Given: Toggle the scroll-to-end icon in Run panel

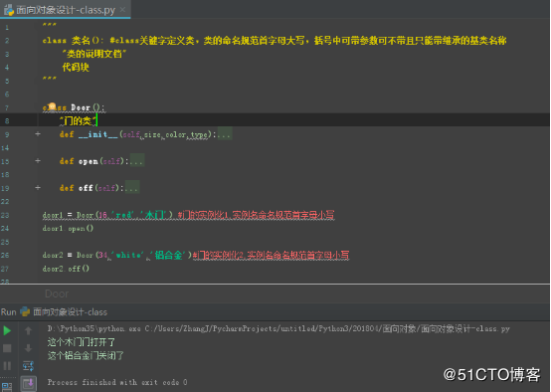Looking at the screenshot, I should tap(29, 384).
